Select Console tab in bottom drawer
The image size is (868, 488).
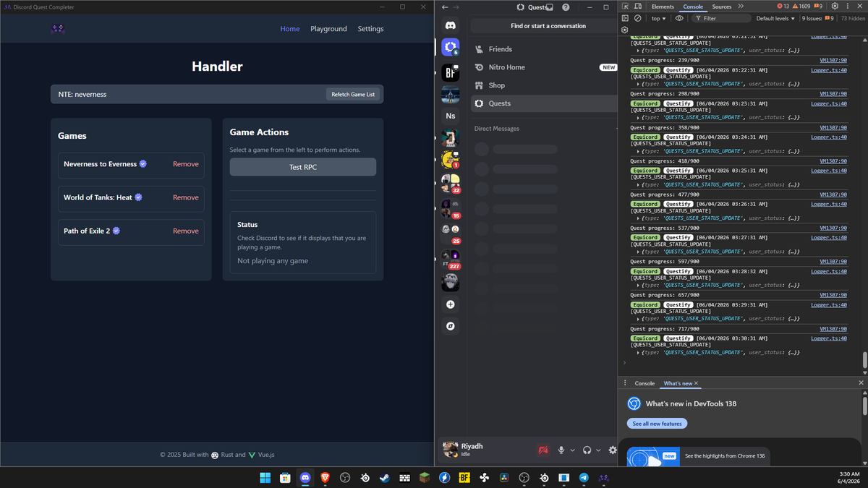(x=644, y=383)
